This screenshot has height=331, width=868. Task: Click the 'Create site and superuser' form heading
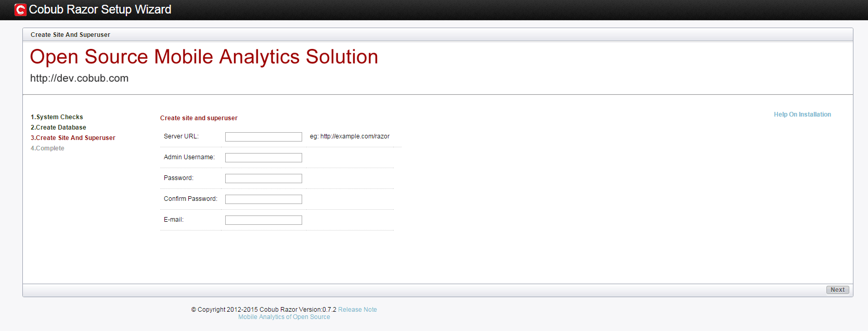199,118
